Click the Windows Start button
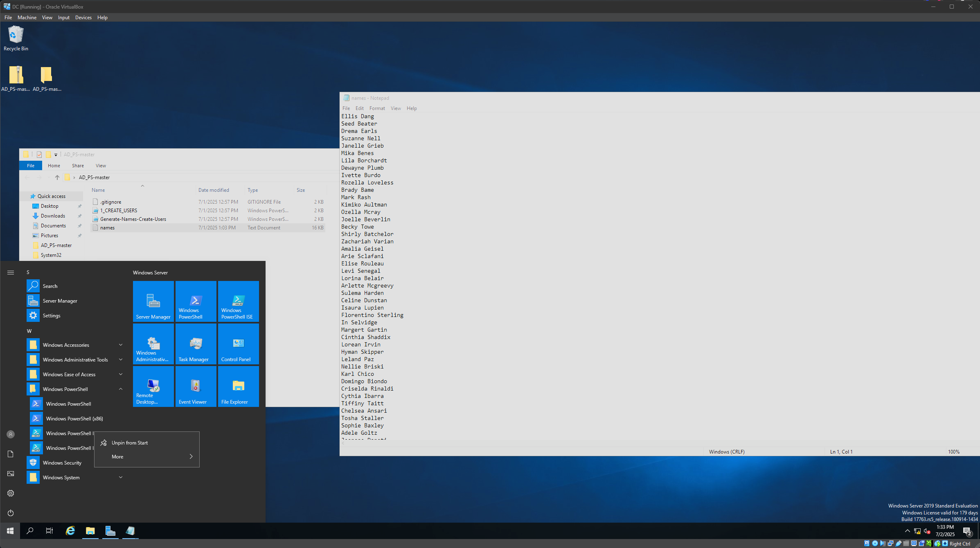 [x=10, y=531]
